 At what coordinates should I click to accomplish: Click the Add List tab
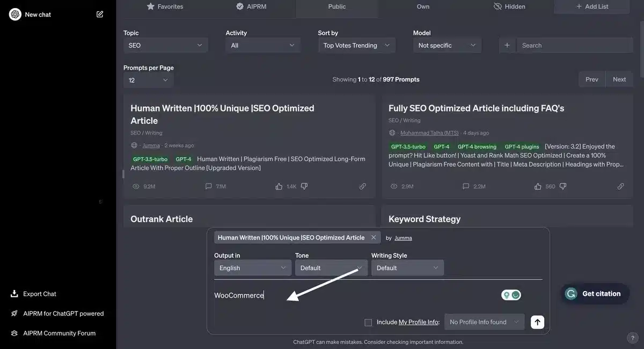tap(592, 6)
